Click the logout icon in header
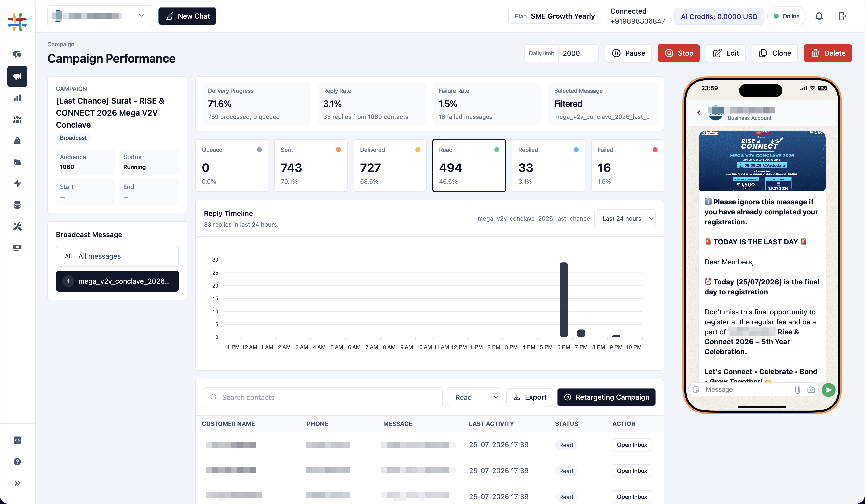This screenshot has height=504, width=865. [x=842, y=16]
